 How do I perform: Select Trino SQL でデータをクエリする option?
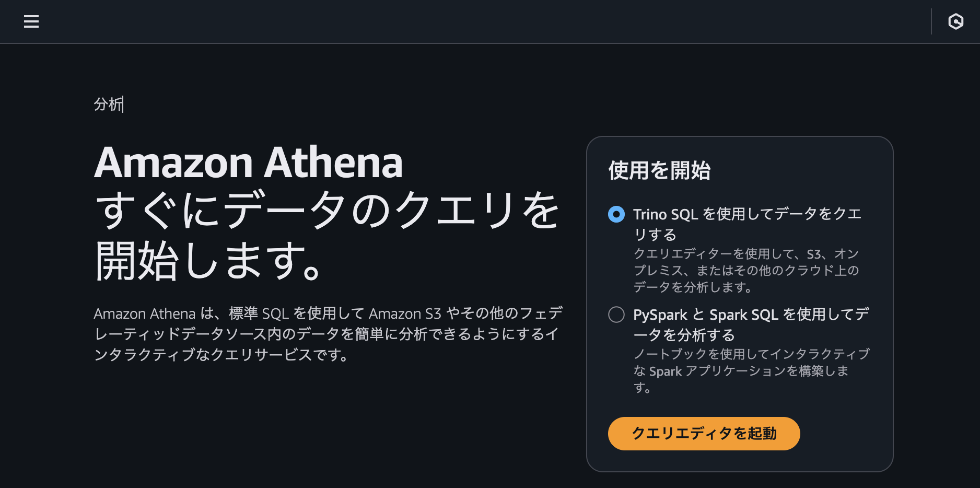(x=616, y=214)
